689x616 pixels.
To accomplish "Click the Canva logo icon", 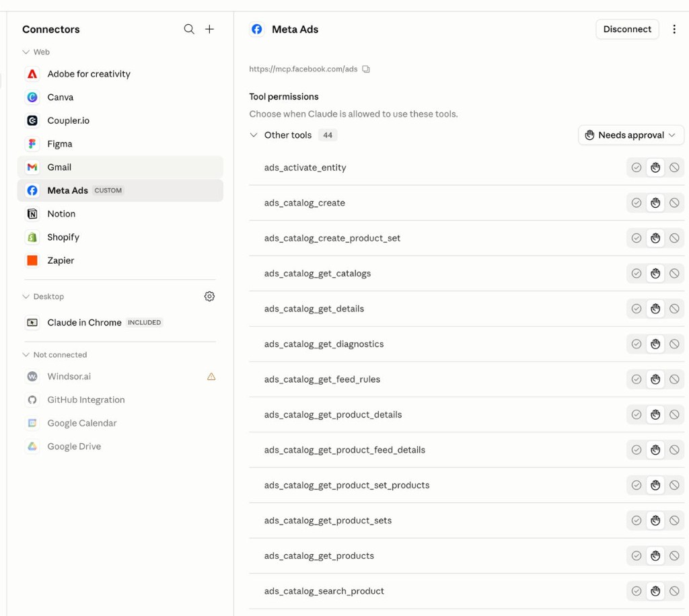I will tap(32, 97).
